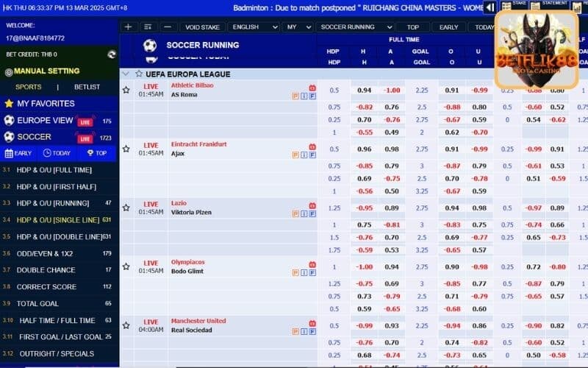The width and height of the screenshot is (588, 368).
Task: Open F icon for Athletic Bilbao match
Action: click(x=312, y=96)
